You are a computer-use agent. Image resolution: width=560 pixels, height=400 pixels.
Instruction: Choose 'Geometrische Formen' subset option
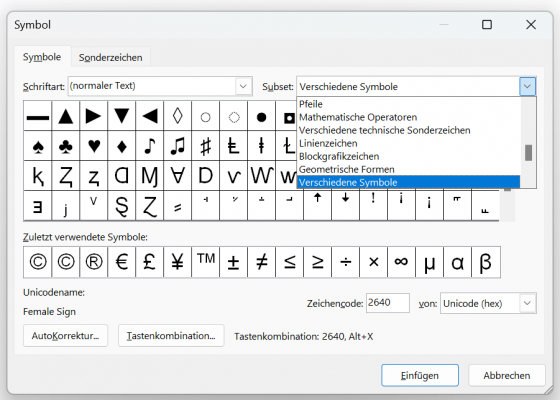pyautogui.click(x=408, y=169)
